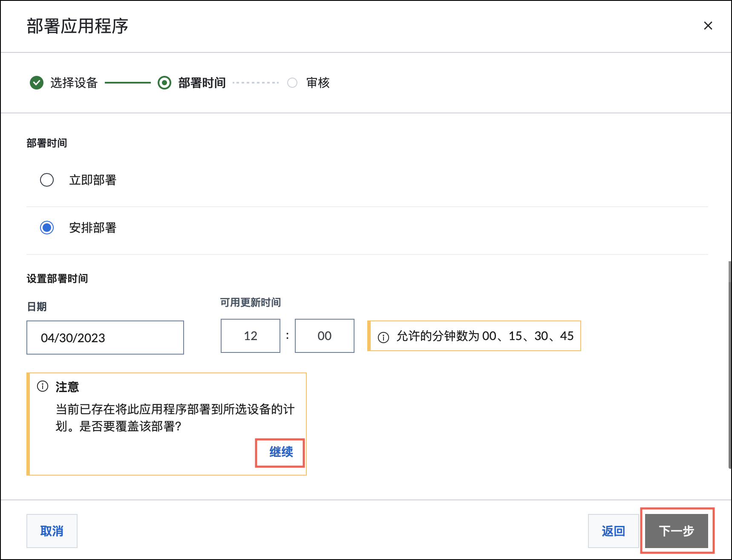Click the 安排部署 option label
732x560 pixels.
93,228
